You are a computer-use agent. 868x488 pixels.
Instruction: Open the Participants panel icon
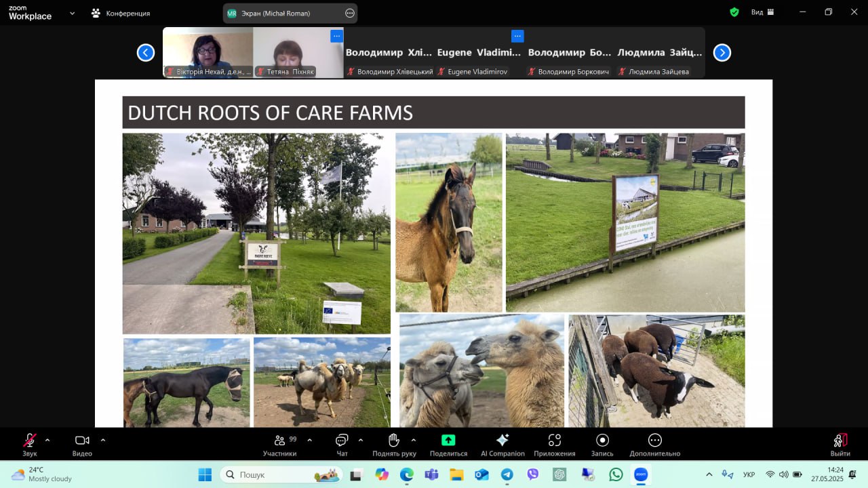[279, 441]
